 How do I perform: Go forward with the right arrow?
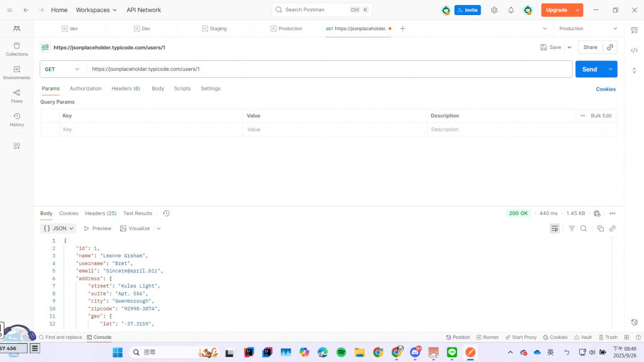tap(41, 10)
